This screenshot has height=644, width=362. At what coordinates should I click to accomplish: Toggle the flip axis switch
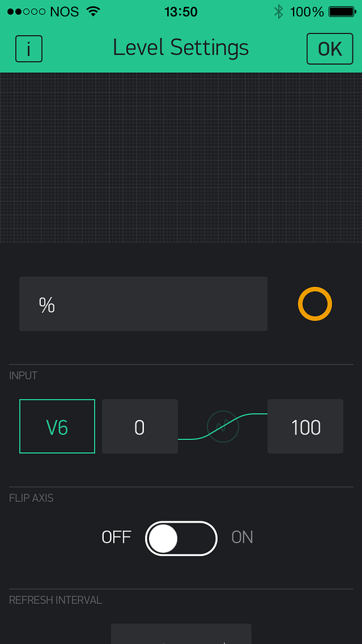click(181, 538)
